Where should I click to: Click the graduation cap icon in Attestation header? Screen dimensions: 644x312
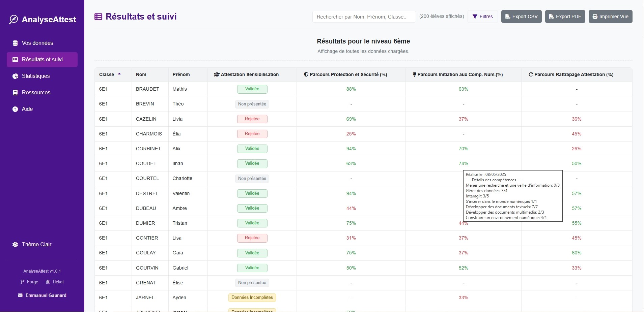[x=217, y=74]
